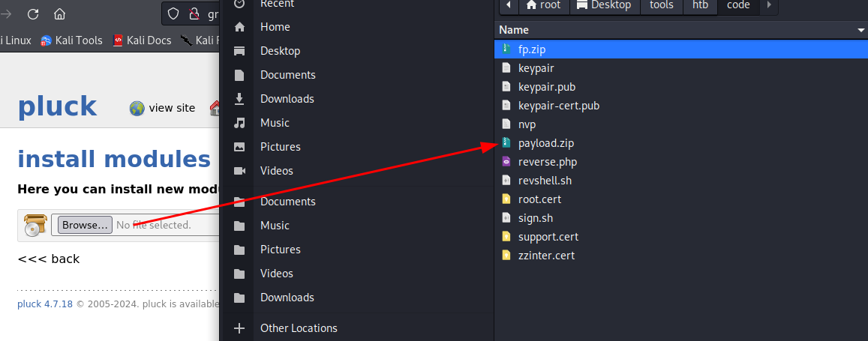Click the pluck 4.7.18 footer link

pyautogui.click(x=45, y=304)
